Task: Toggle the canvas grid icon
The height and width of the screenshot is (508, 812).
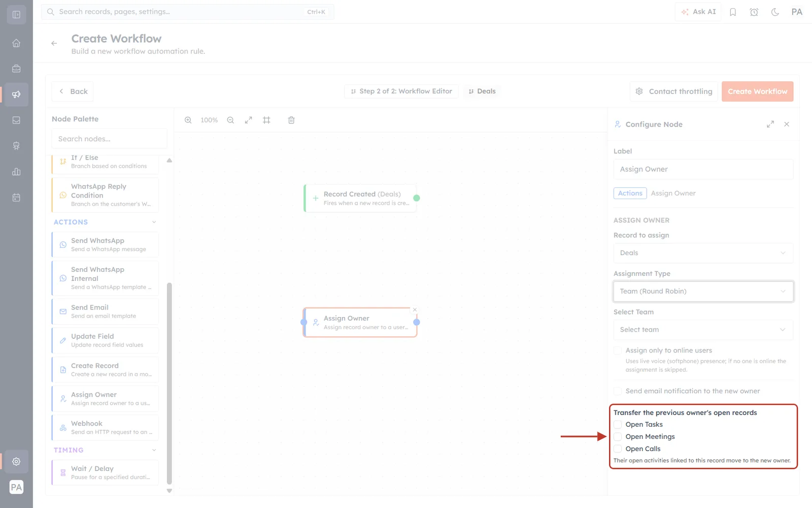Action: click(266, 120)
